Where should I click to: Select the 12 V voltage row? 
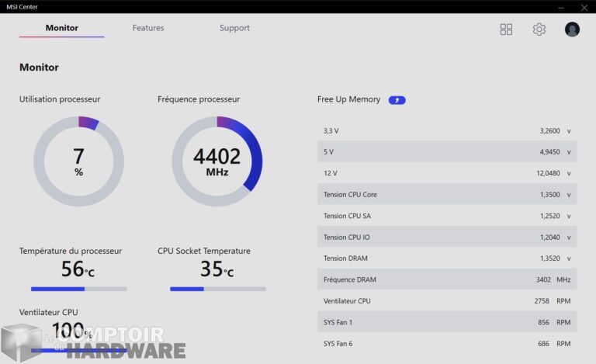[447, 173]
